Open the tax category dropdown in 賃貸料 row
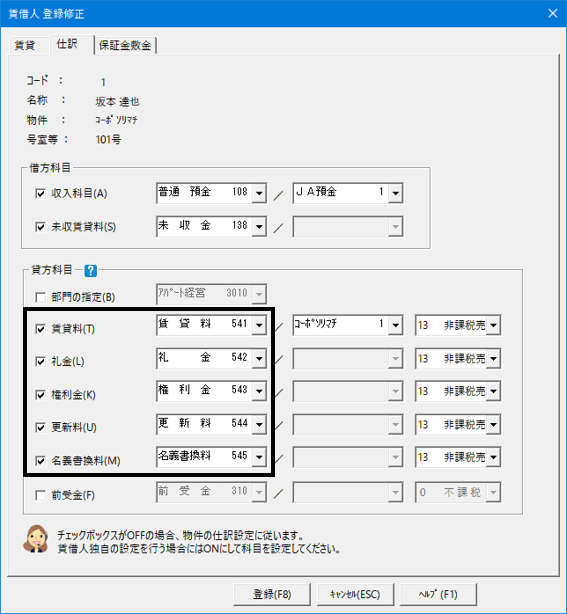Viewport: 567px width, 614px height. (x=493, y=325)
